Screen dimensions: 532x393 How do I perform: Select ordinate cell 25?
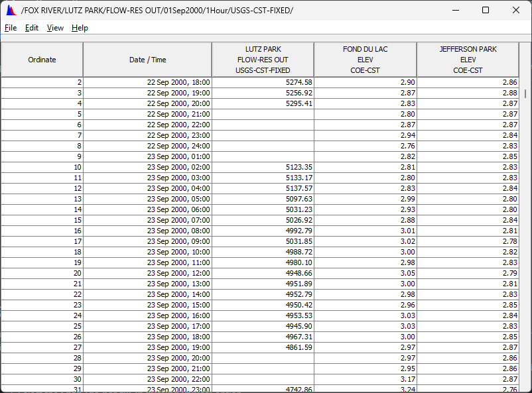tap(42, 326)
